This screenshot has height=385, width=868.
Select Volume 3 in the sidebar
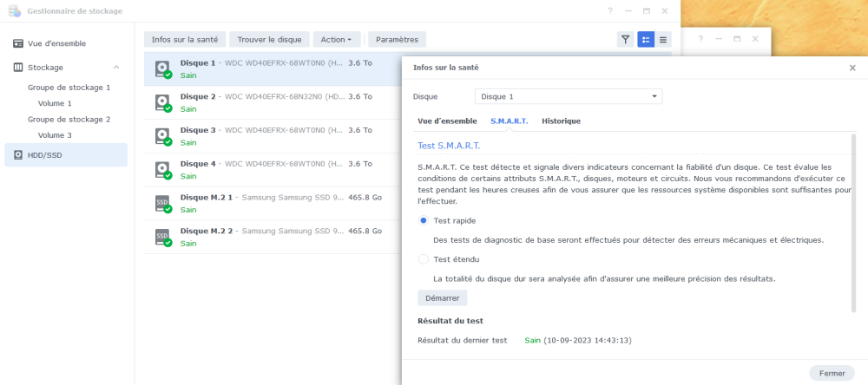(x=54, y=135)
